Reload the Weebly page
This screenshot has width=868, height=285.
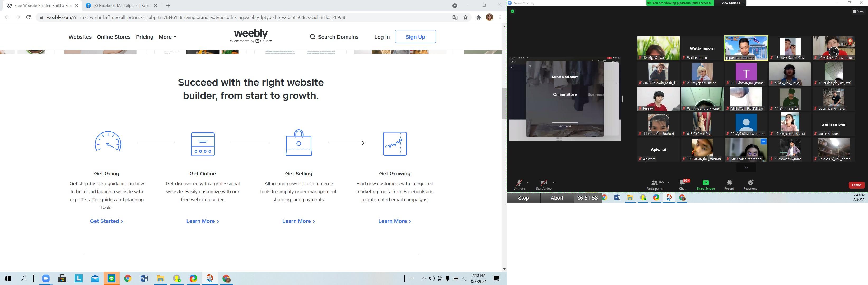point(29,17)
